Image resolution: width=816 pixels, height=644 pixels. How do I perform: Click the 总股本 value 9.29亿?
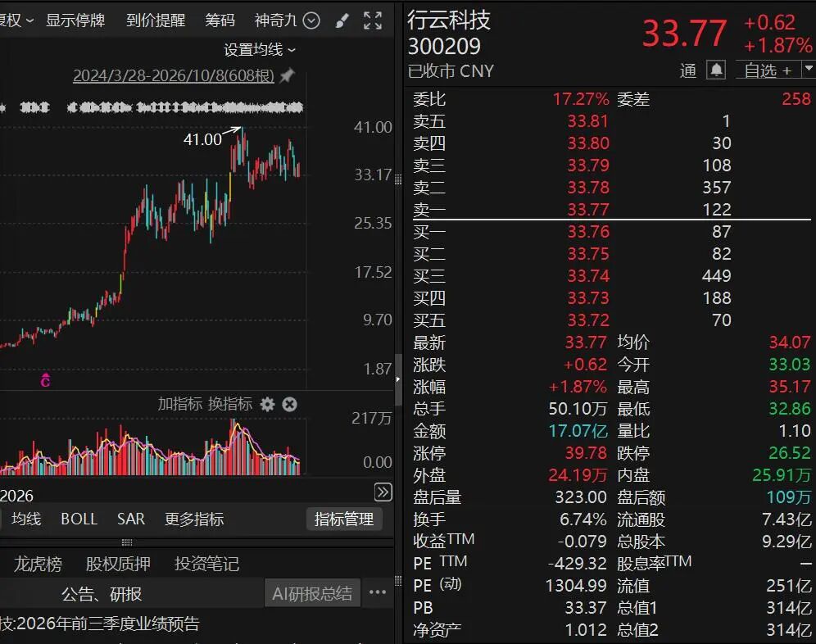(787, 542)
